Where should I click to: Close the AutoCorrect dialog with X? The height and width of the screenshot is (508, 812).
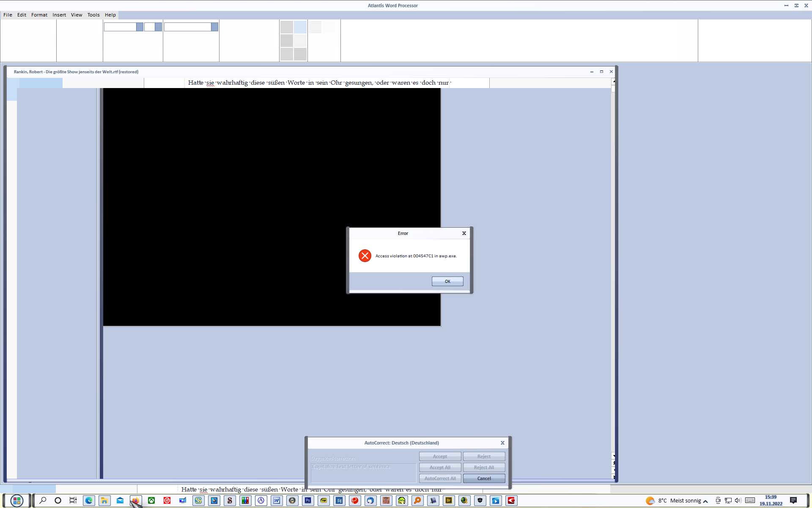(502, 443)
